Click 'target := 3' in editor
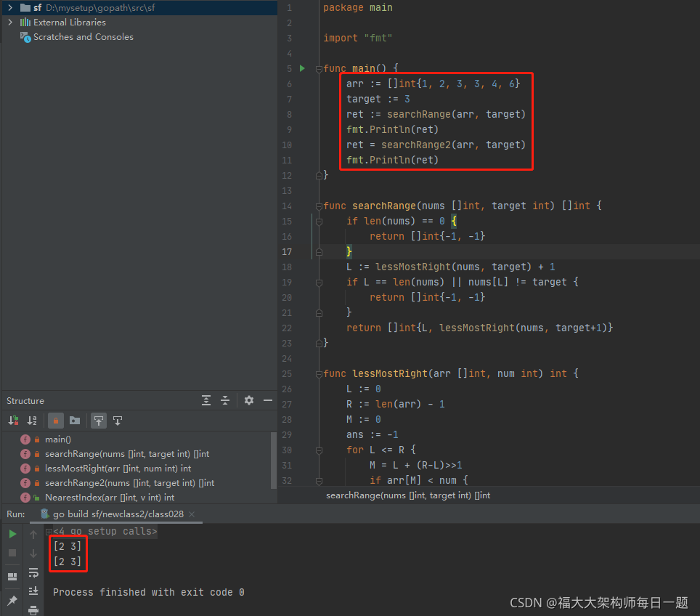 pyautogui.click(x=378, y=99)
